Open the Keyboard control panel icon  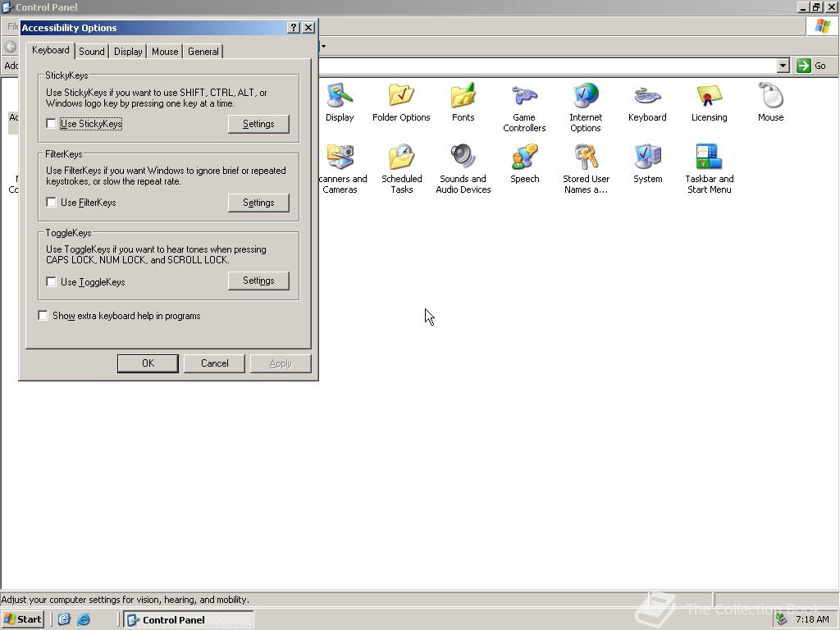click(x=647, y=102)
